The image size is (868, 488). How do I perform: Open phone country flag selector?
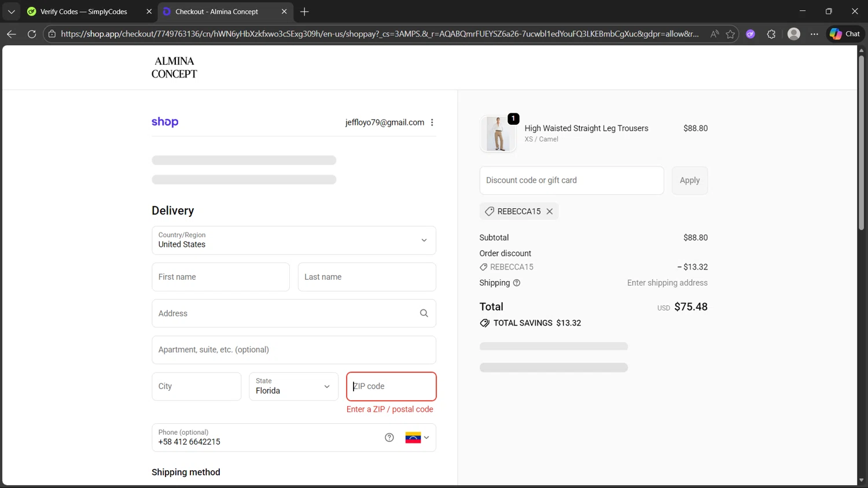417,438
